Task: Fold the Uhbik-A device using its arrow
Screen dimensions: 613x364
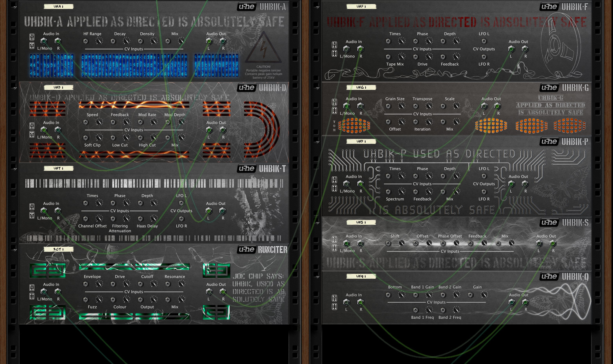Action: tap(15, 7)
